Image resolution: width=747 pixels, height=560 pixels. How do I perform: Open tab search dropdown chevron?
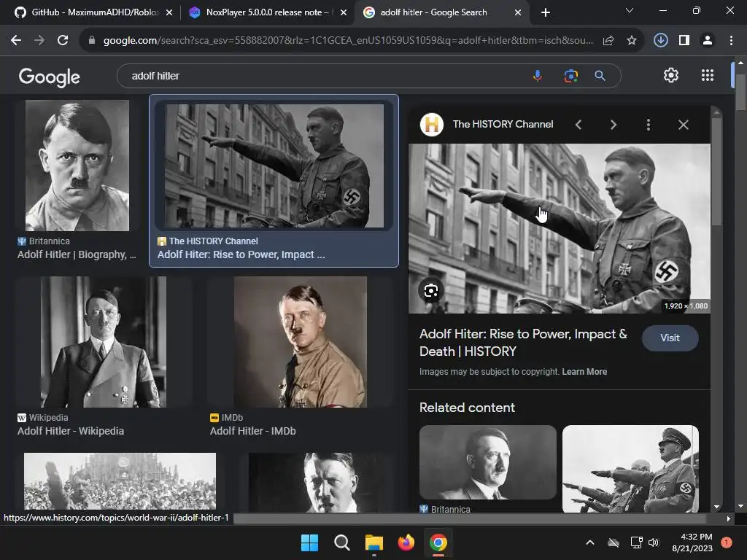point(630,10)
